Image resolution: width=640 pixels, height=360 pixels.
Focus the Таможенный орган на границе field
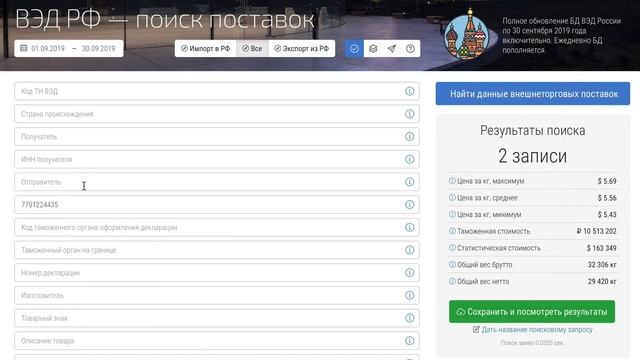click(217, 250)
